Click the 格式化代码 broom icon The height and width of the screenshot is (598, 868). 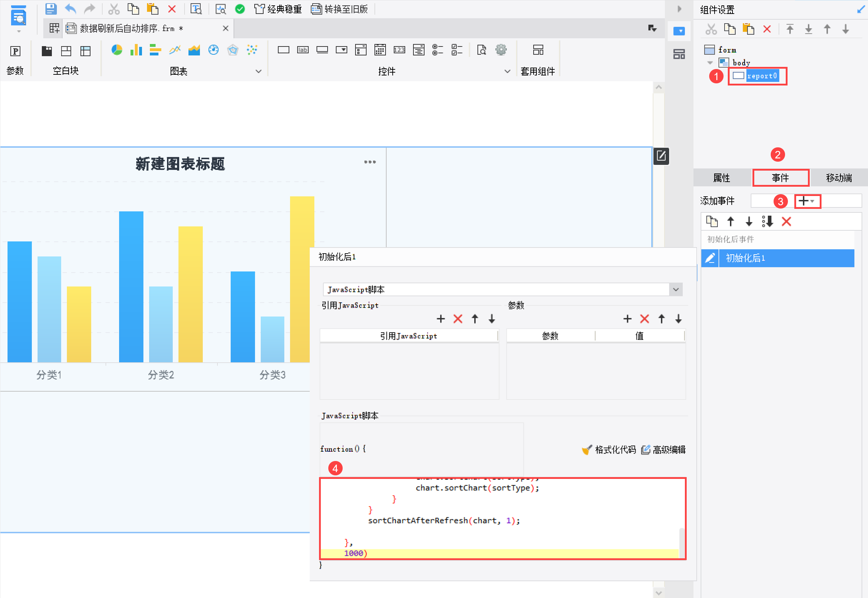(587, 450)
